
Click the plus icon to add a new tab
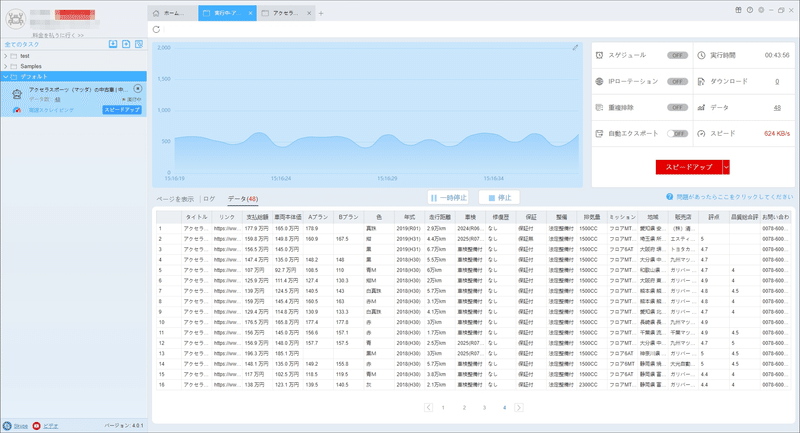click(x=321, y=13)
